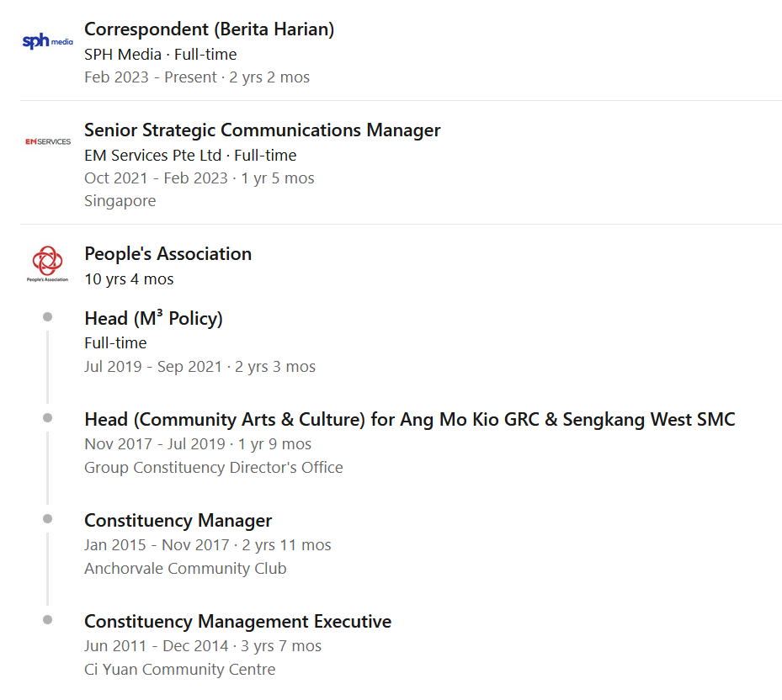Click the bullet beside Head (Community Arts & Culture)
Screen dimensions: 782x700
[x=47, y=418]
